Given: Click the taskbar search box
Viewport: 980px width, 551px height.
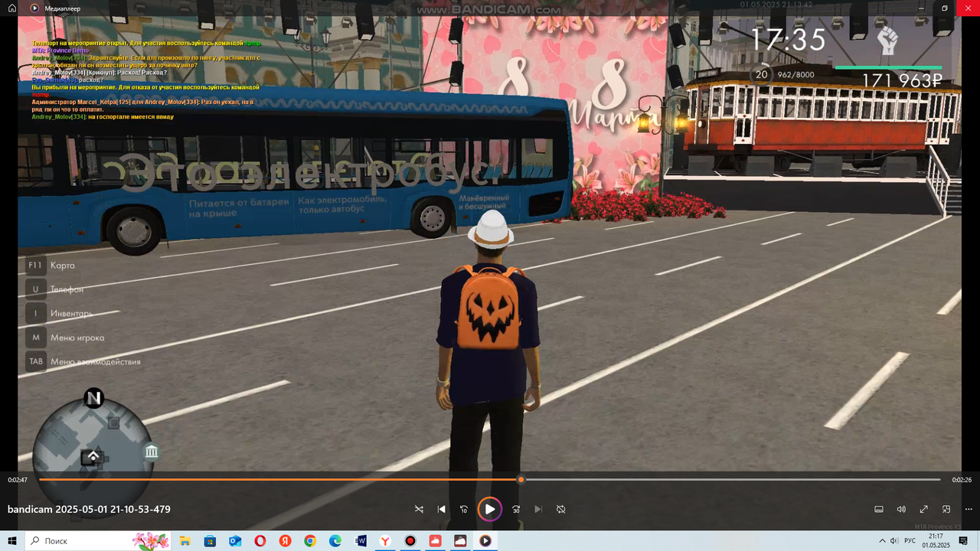Looking at the screenshot, I should point(98,540).
